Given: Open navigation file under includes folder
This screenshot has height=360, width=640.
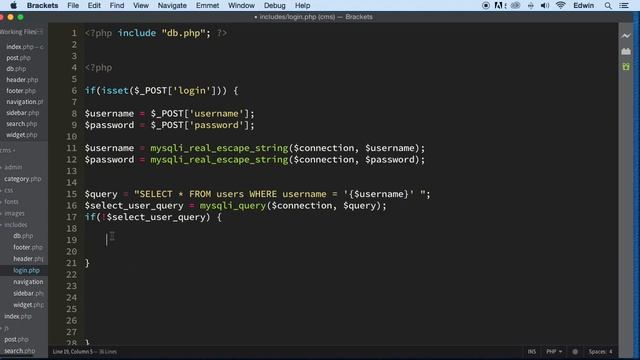Looking at the screenshot, I should (x=28, y=282).
